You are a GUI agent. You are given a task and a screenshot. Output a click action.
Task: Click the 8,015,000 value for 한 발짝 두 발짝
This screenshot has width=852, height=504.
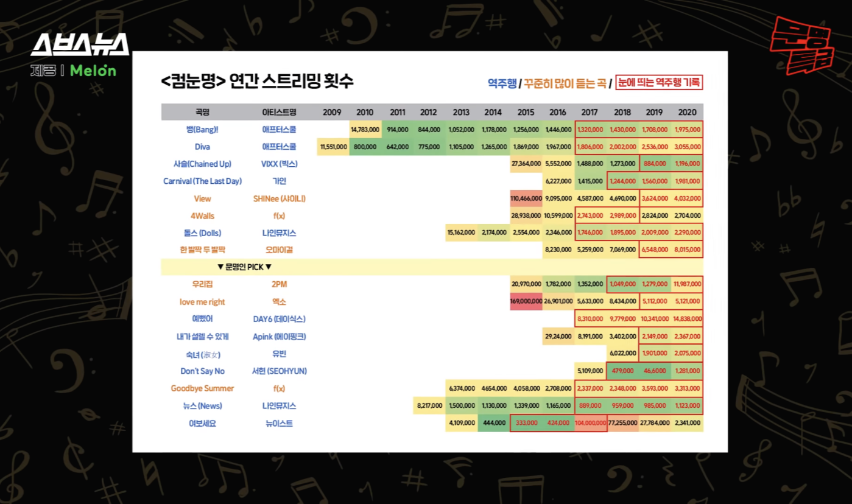(x=687, y=250)
